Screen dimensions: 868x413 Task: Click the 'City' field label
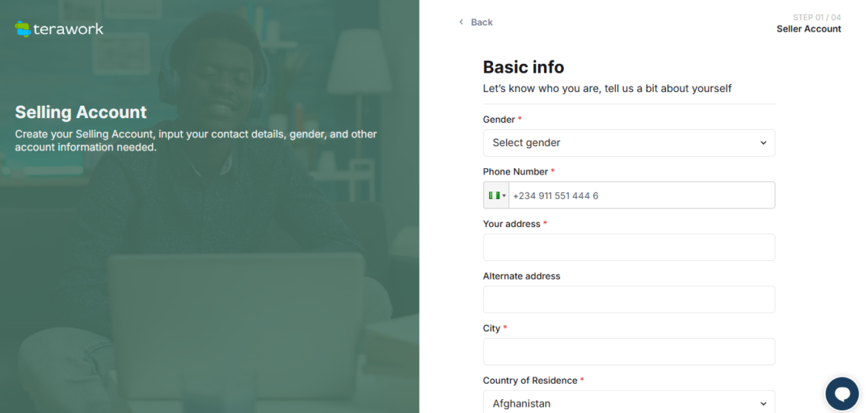point(491,328)
